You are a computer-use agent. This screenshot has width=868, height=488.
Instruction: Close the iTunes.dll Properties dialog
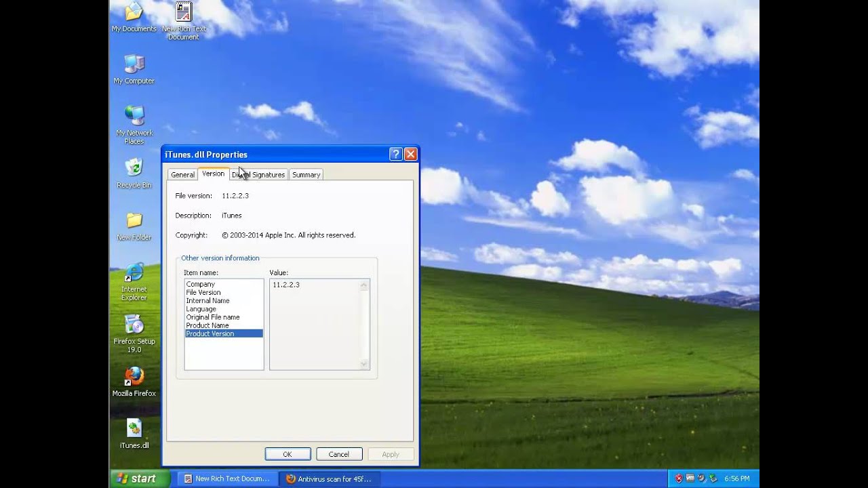coord(410,155)
